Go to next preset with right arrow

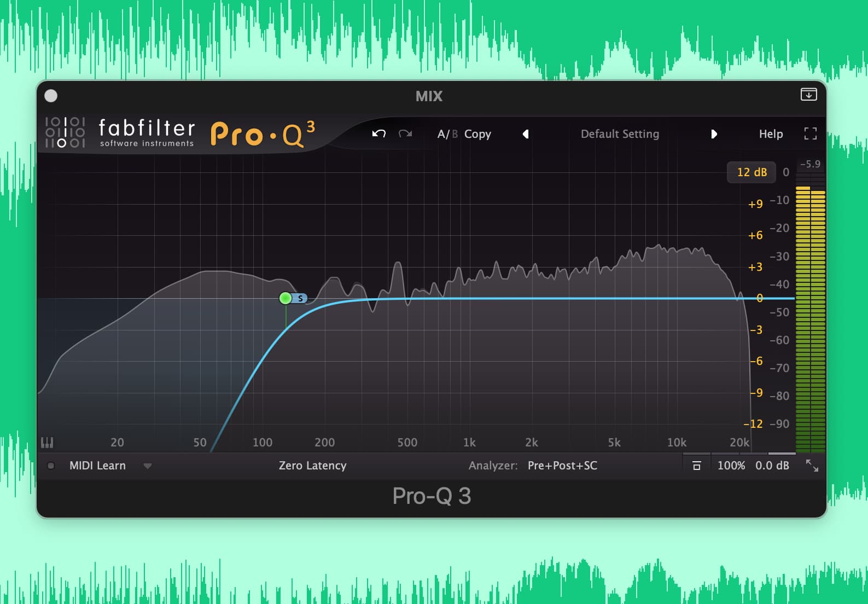pos(714,134)
